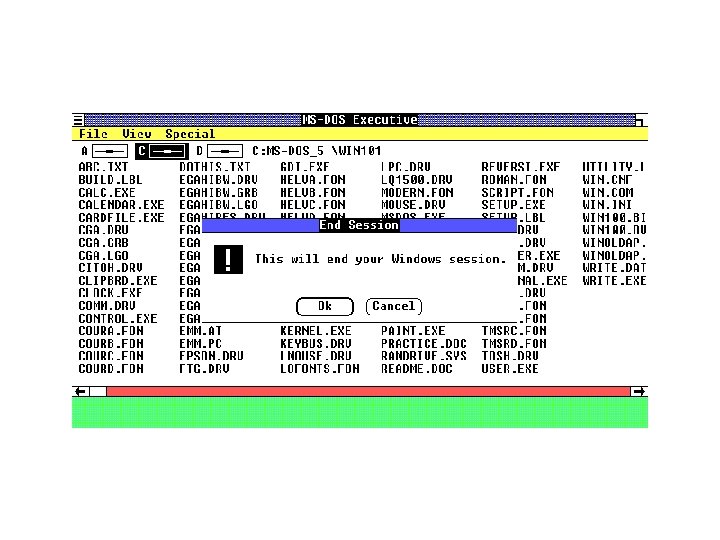720x540 pixels.
Task: Select file EMM.PC
Action: coord(201,344)
